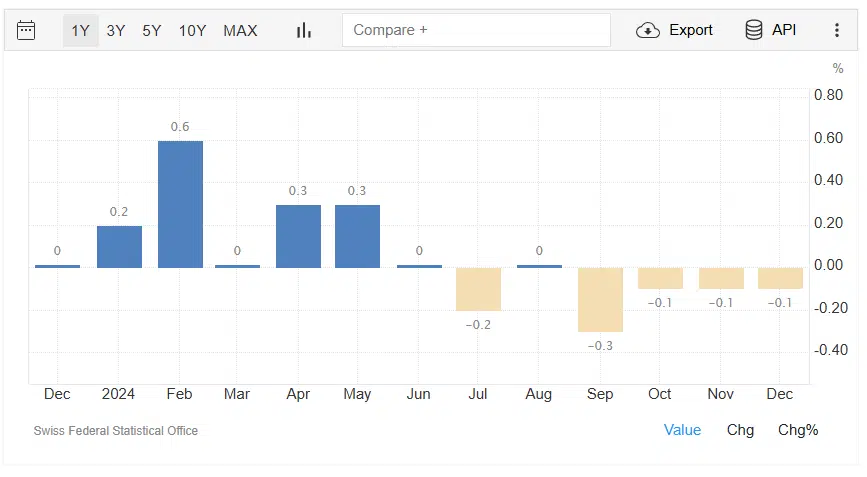Switch to the 5Y time range
Screen dimensions: 867x477
[x=152, y=30]
